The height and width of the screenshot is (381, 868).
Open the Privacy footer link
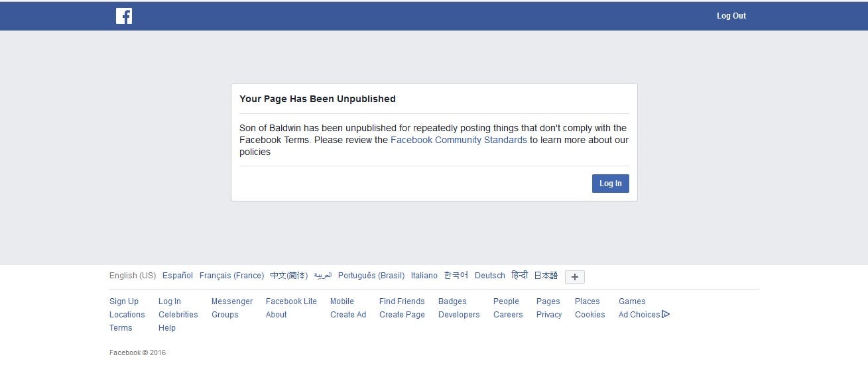[x=549, y=315]
